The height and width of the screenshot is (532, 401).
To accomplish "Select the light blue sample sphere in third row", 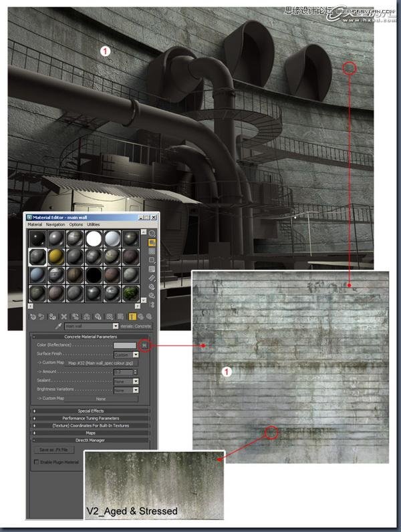I will click(37, 275).
